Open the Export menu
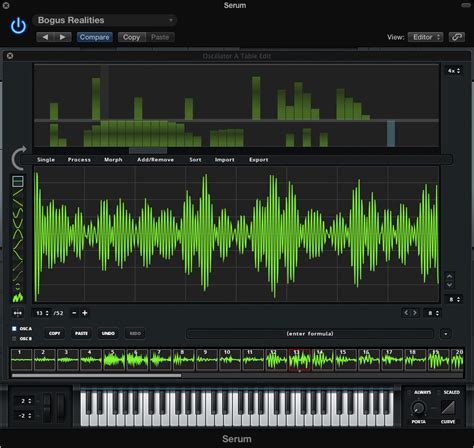The image size is (474, 448). click(x=258, y=160)
